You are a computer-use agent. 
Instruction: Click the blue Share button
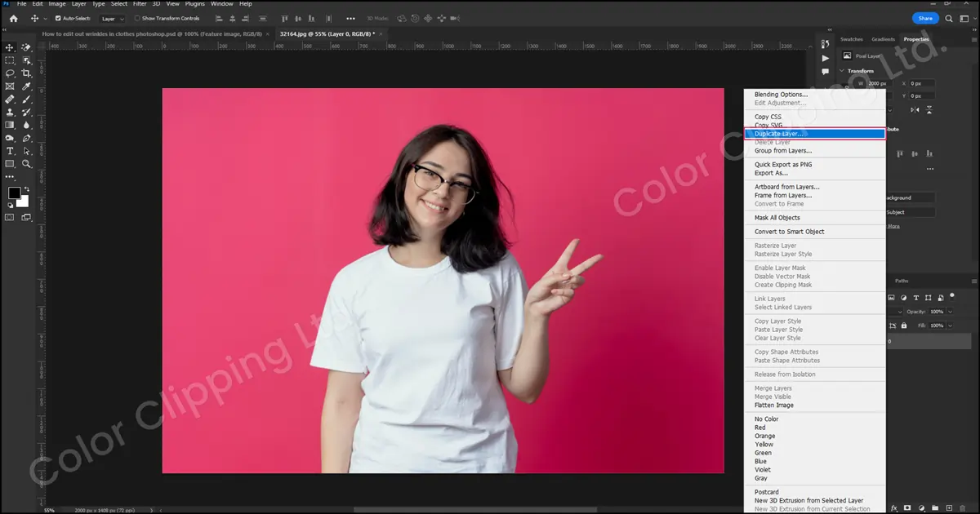924,18
